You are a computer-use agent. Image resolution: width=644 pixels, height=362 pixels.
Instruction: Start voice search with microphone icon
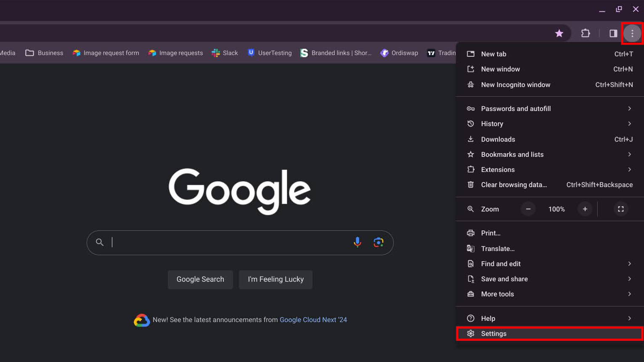point(357,242)
